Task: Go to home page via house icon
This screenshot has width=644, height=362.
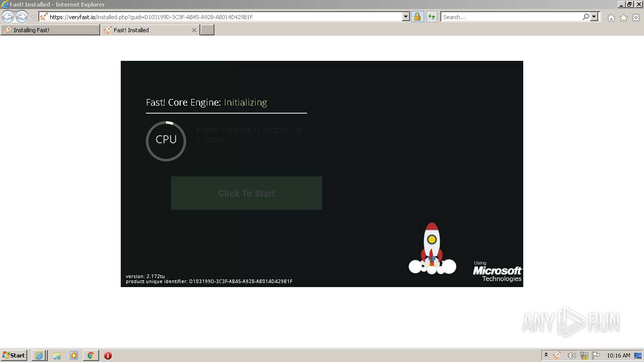Action: [611, 18]
